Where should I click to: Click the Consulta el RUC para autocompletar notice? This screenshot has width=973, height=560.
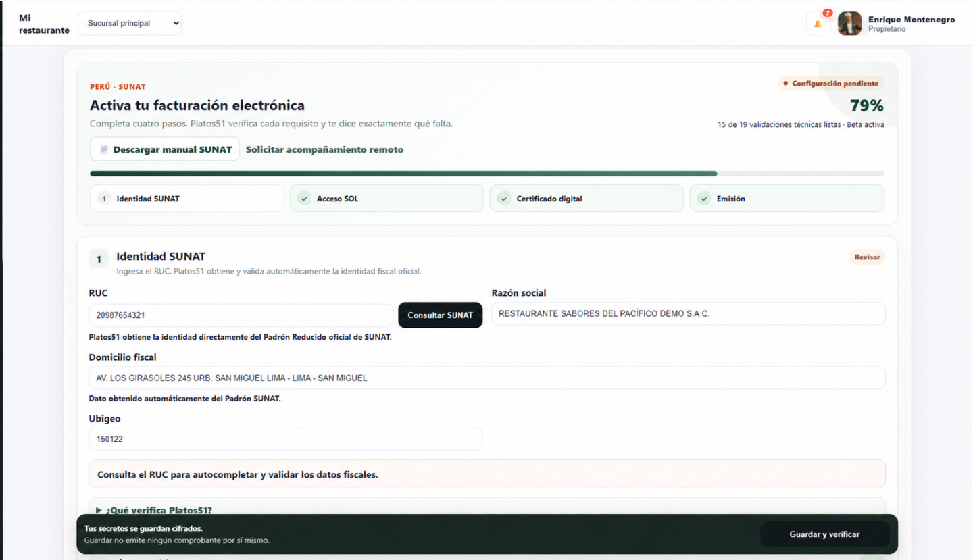pos(487,474)
